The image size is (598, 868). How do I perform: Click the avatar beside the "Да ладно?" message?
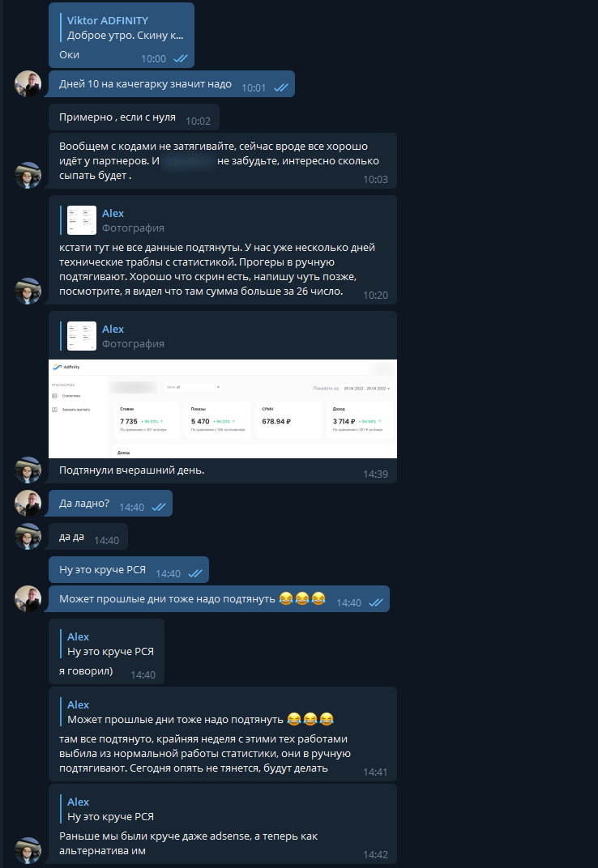28,503
